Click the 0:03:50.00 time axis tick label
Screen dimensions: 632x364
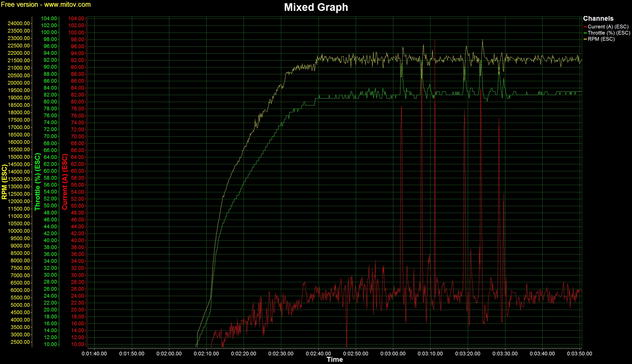(579, 353)
